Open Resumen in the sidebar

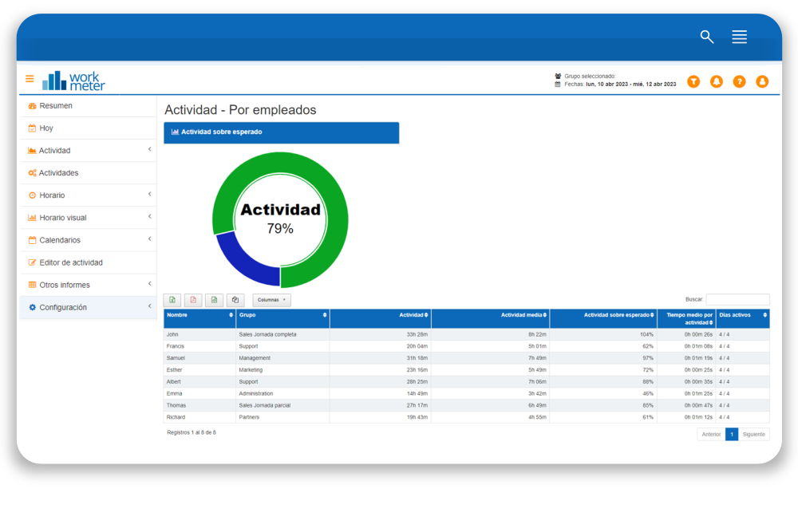(x=56, y=106)
